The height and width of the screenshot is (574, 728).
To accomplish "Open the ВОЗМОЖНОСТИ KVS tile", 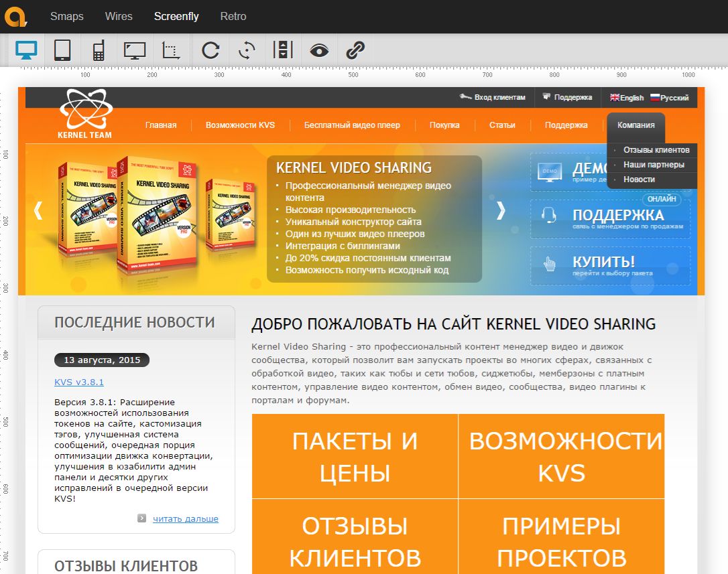I will (562, 456).
